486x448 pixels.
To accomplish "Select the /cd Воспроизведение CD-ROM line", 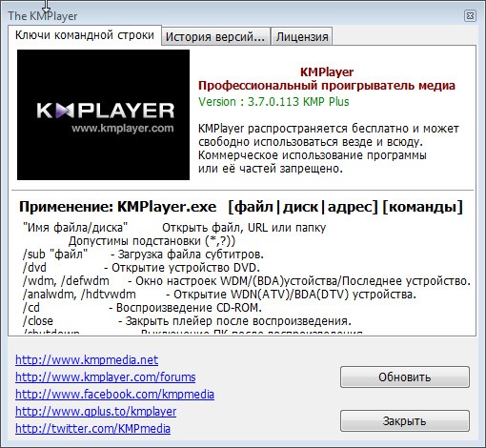I will 142,308.
